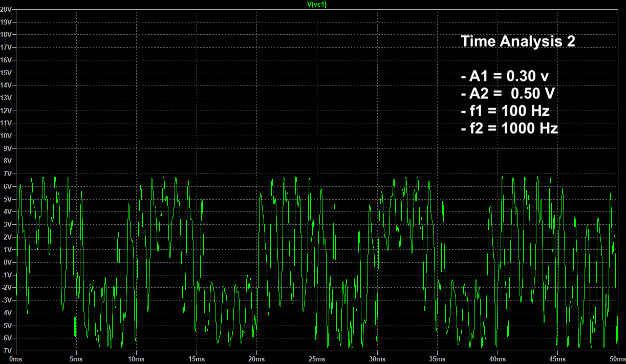This screenshot has height=364, width=626.
Task: Click the 7V vertical axis label
Action: pyautogui.click(x=8, y=174)
